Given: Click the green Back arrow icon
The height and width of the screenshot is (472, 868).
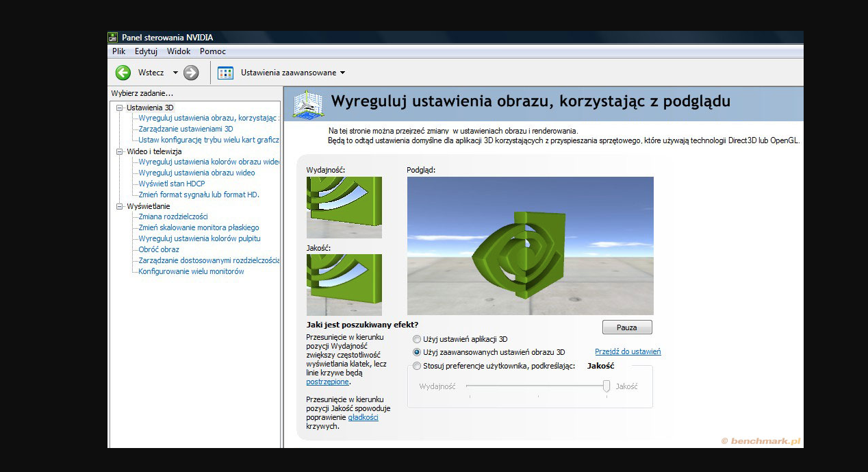Looking at the screenshot, I should coord(123,73).
